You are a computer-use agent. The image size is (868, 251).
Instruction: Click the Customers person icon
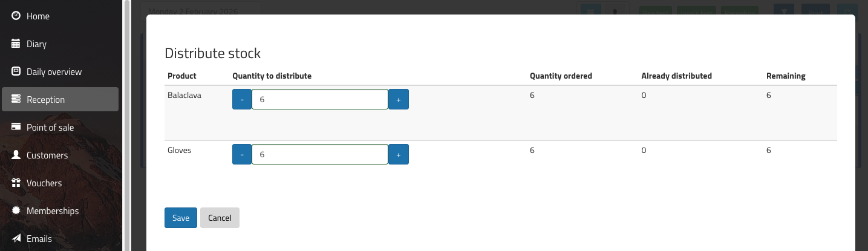pos(16,155)
